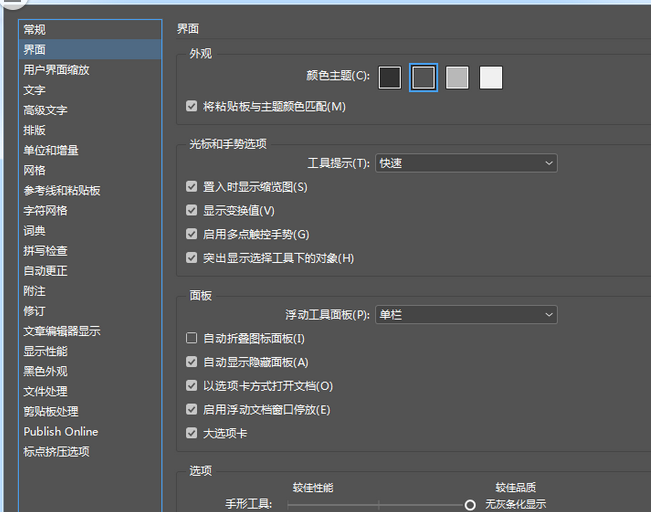Open 显示性能 settings category

46,351
